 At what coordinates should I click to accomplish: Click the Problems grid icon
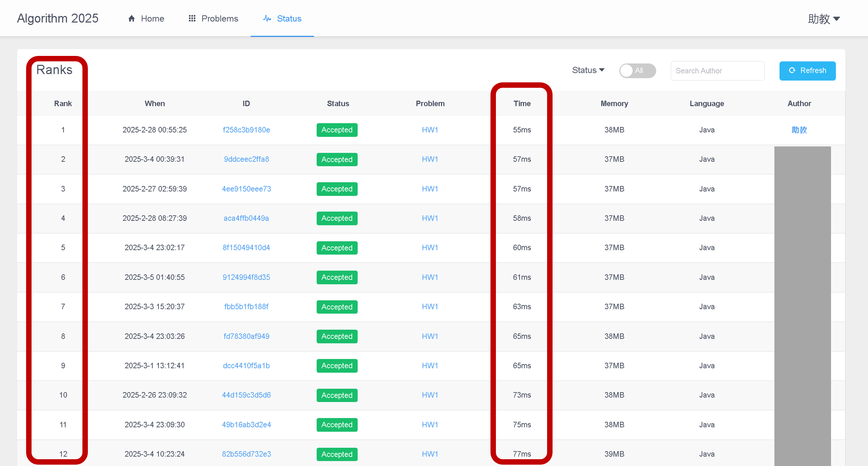192,19
